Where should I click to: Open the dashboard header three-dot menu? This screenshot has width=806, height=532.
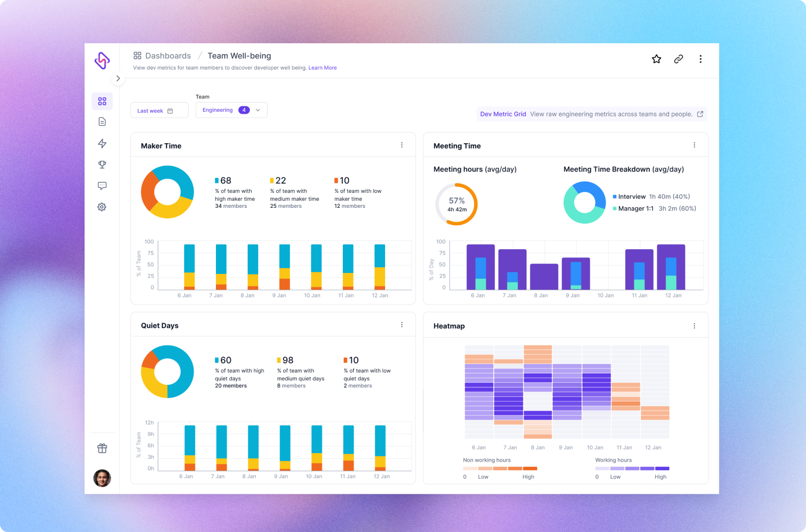click(701, 59)
